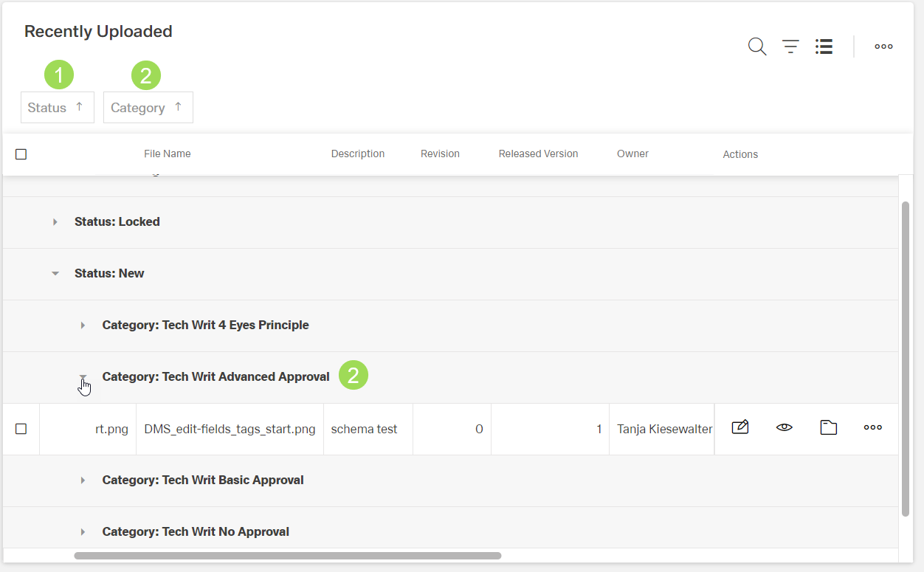Tick the select-all checkbox in header
This screenshot has width=924, height=572.
21,154
